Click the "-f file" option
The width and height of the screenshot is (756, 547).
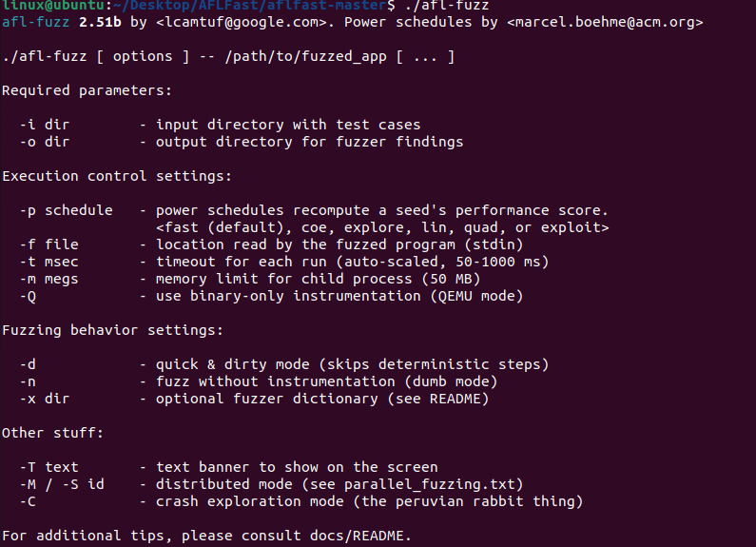point(48,244)
